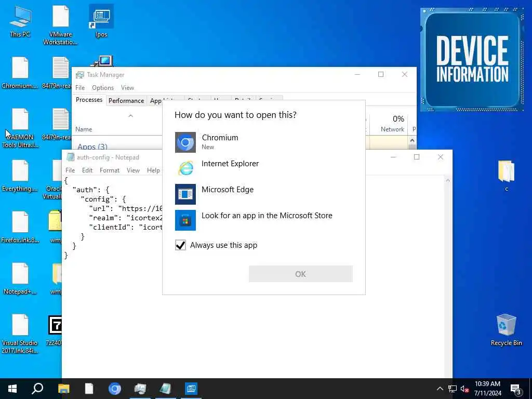
Task: Select the Ipos shortcut on desktop
Action: pos(101,21)
